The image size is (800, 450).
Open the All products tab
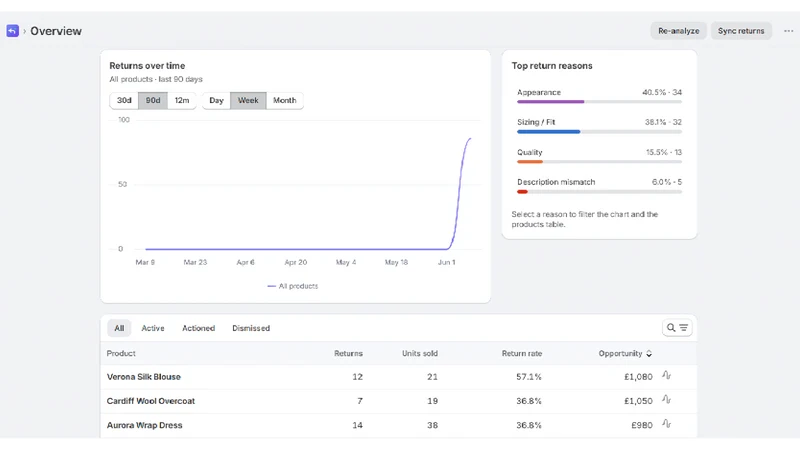pos(119,328)
